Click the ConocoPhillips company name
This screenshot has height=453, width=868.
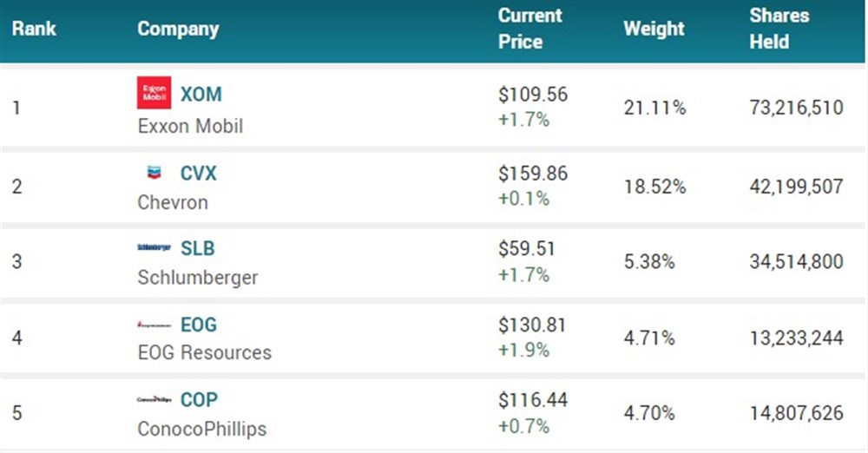202,430
